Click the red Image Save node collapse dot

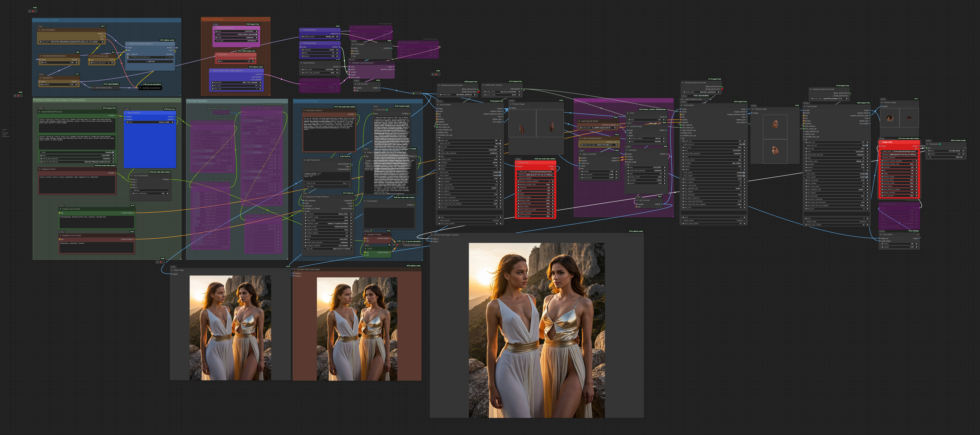pos(517,163)
